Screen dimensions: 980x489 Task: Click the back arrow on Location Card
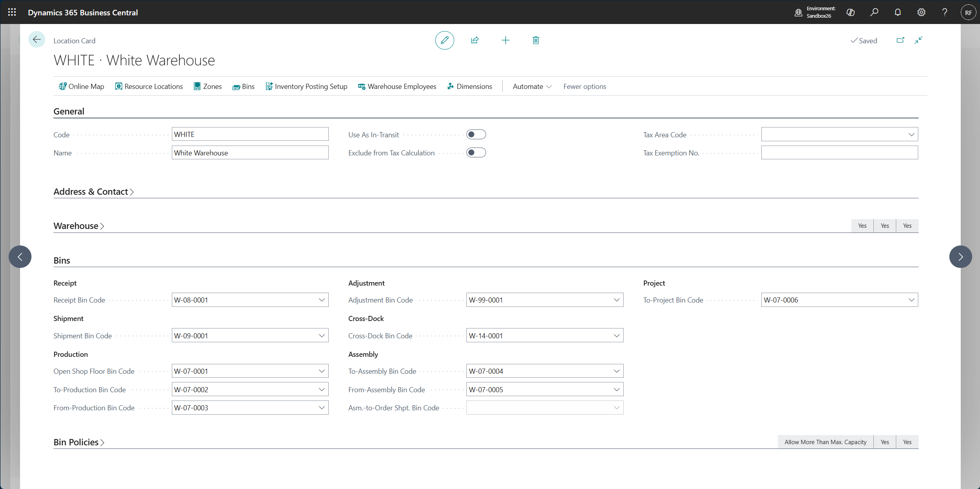(x=37, y=39)
